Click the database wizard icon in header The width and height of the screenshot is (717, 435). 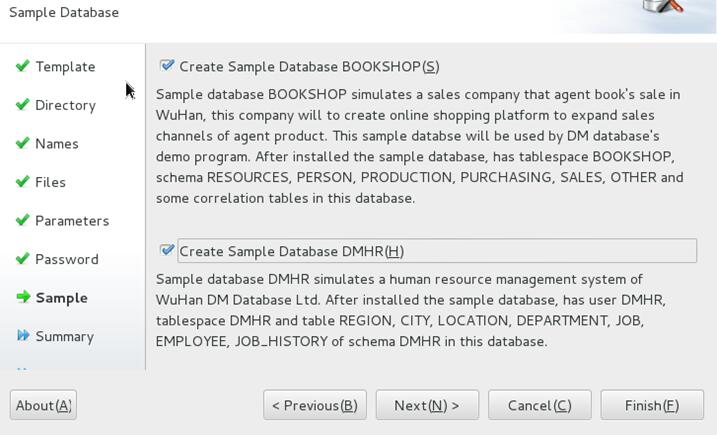pos(663,6)
